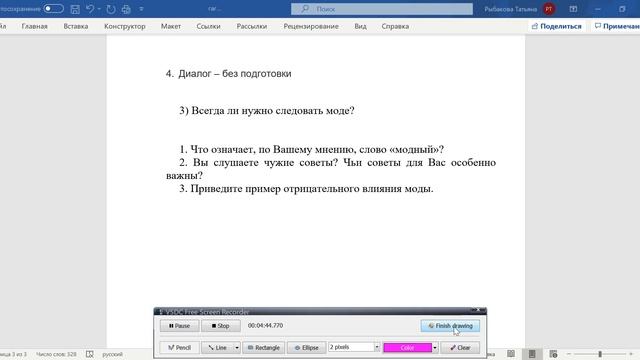Viewport: 640px width, 360px height.
Task: Open the Line tool dropdown arrow
Action: [237, 347]
